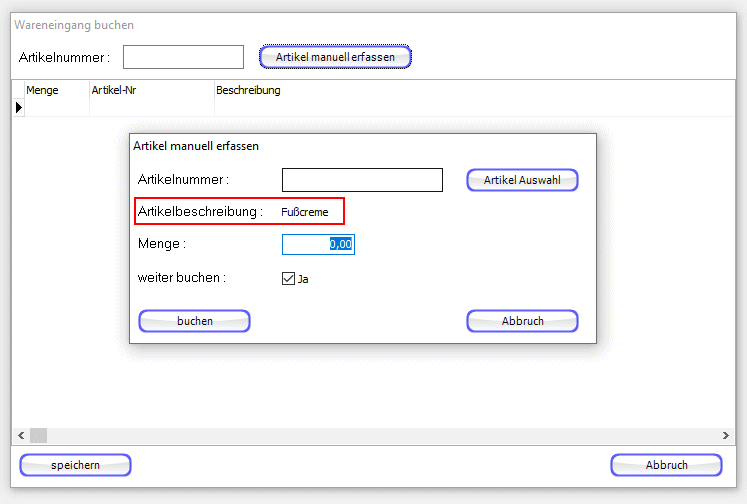Click the 'Menge' column header

click(42, 90)
